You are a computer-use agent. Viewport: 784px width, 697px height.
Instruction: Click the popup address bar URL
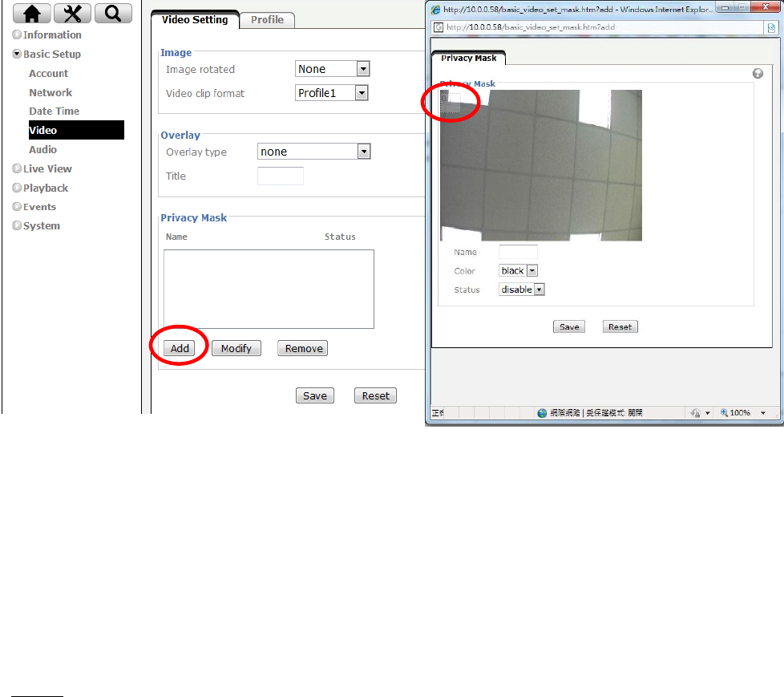(530, 27)
